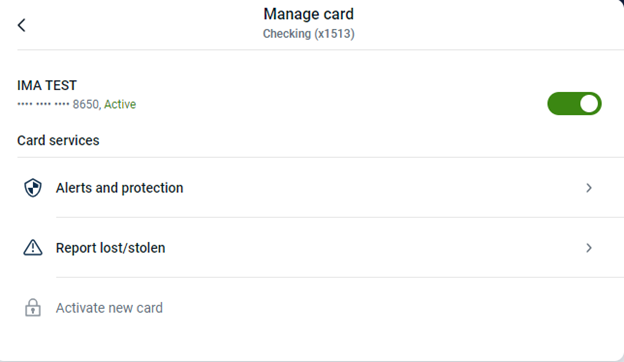Image resolution: width=624 pixels, height=362 pixels.
Task: Click the Card services section heading
Action: [58, 140]
